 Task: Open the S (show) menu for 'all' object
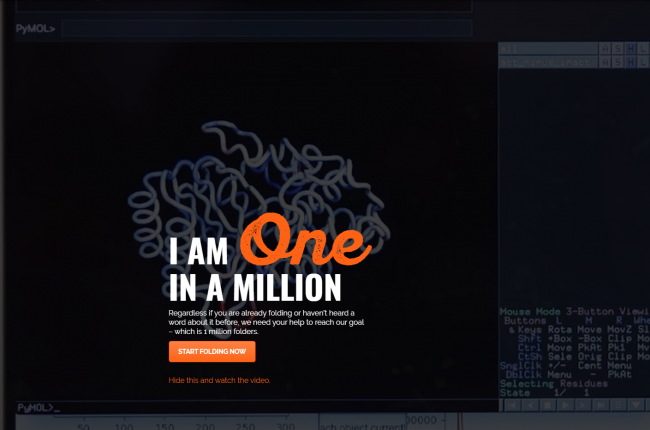click(617, 48)
